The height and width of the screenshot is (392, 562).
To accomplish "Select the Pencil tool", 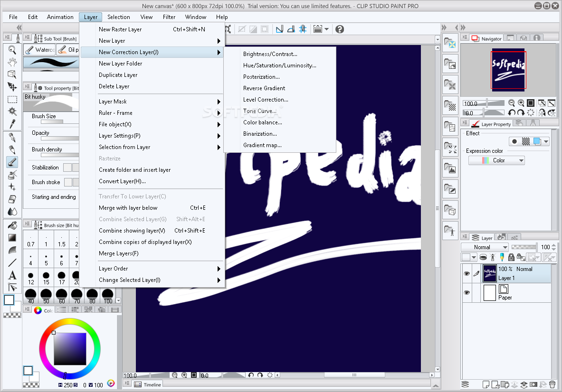I will tap(12, 150).
